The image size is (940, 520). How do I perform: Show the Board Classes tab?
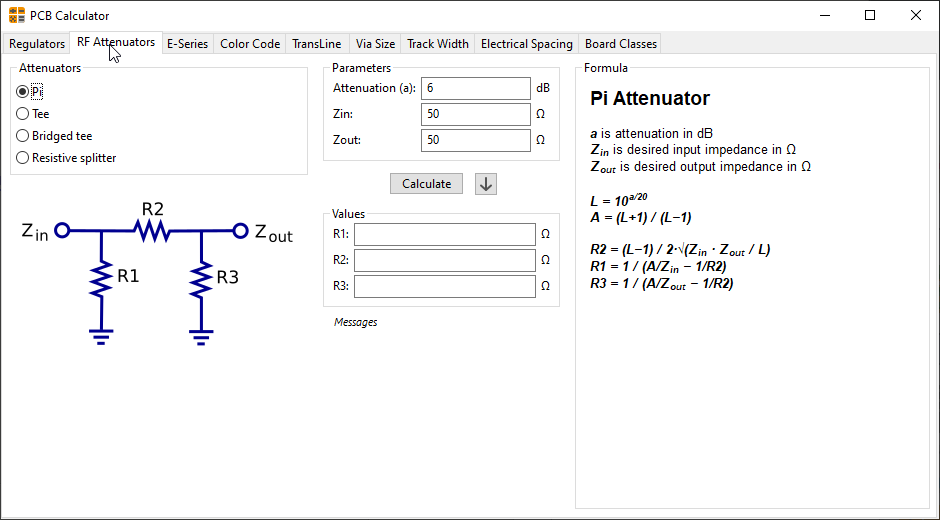[621, 44]
